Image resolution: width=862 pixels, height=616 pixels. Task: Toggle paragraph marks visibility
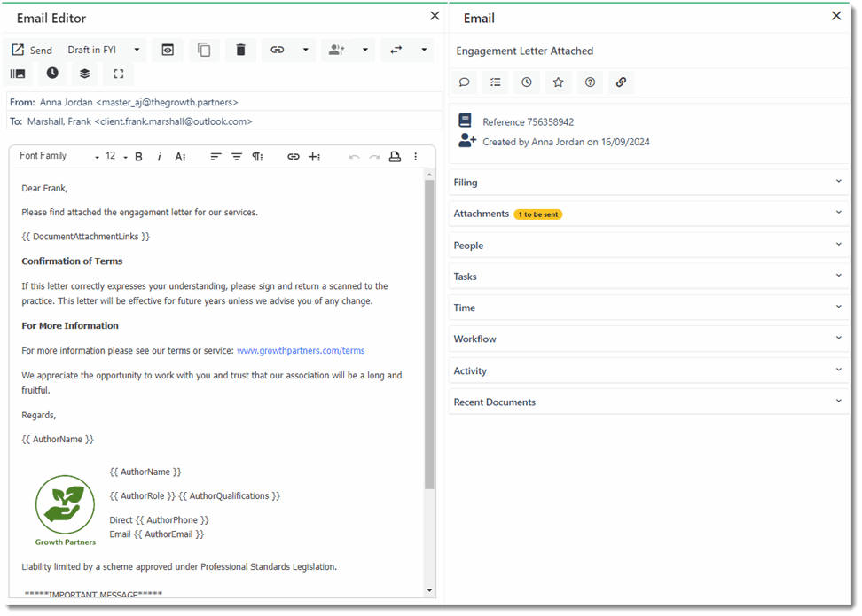(x=258, y=156)
